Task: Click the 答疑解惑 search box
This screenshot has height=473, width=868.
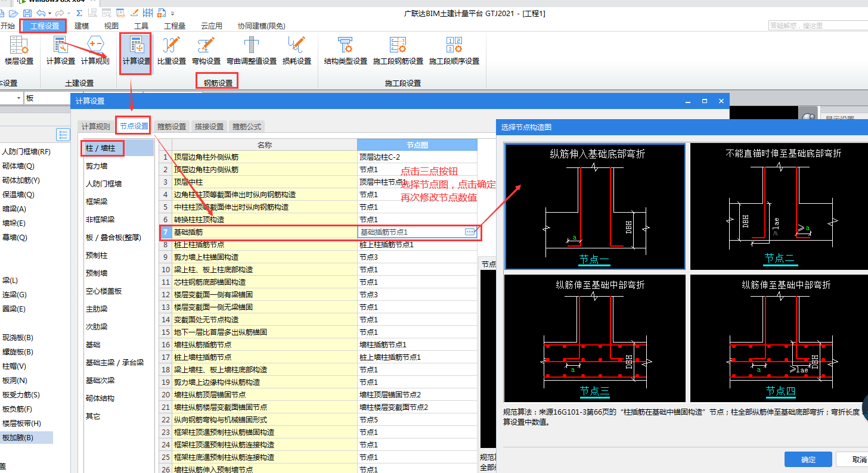Action: (818, 26)
